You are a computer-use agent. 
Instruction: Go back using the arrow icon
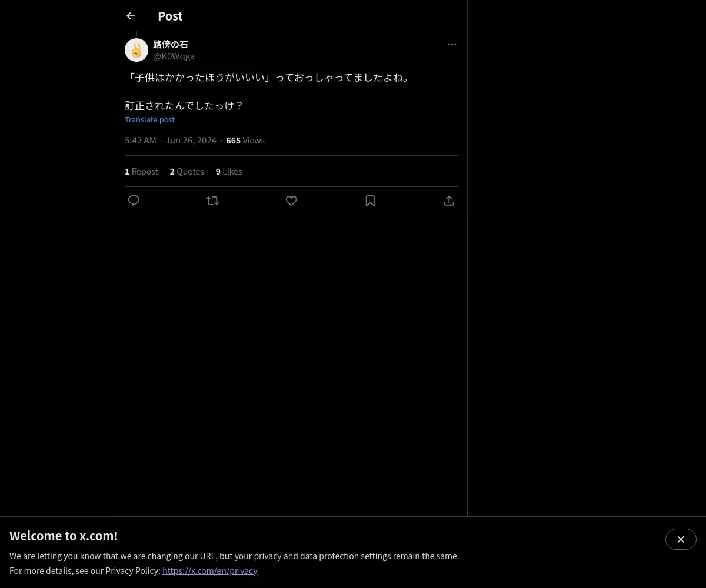point(131,16)
